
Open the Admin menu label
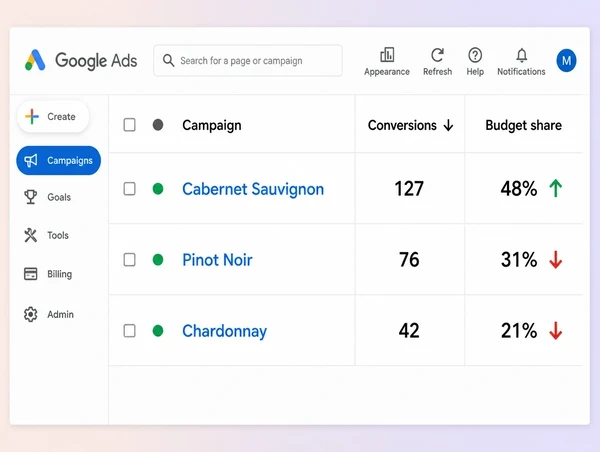(x=60, y=314)
